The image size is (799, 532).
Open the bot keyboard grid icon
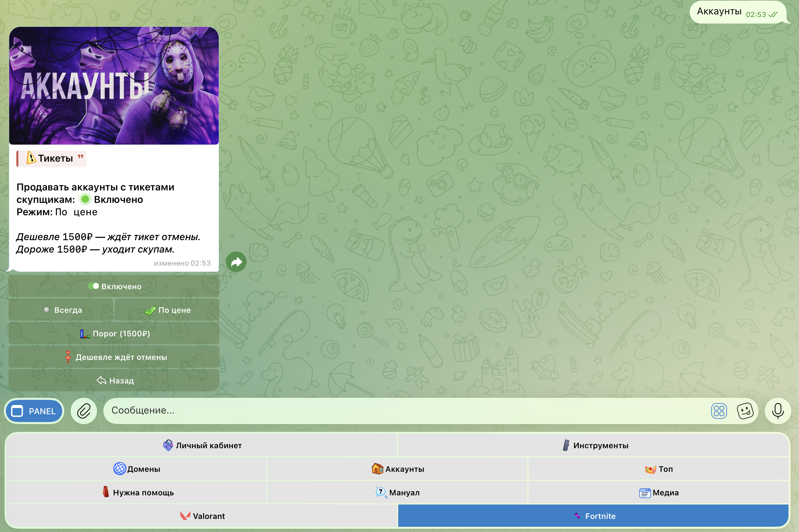click(x=719, y=411)
